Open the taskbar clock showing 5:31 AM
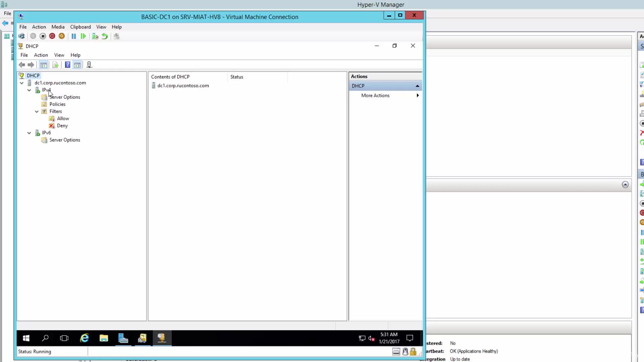This screenshot has height=362, width=644. (x=389, y=338)
